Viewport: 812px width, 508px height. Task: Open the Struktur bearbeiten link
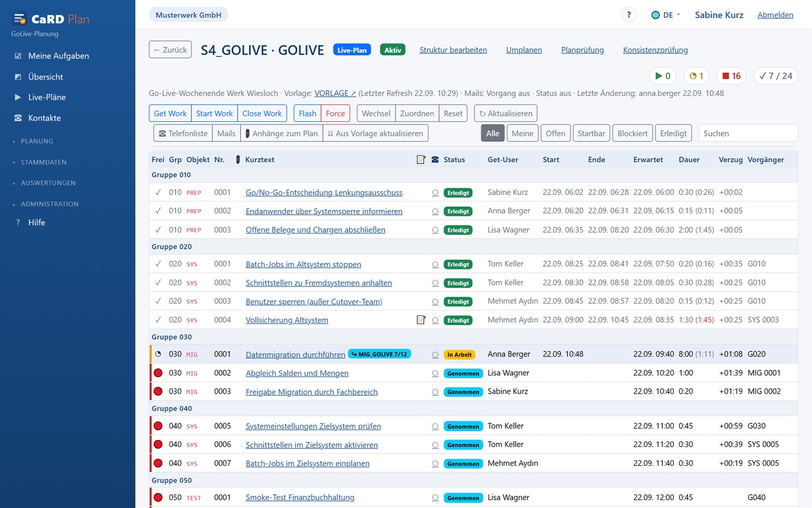tap(453, 50)
